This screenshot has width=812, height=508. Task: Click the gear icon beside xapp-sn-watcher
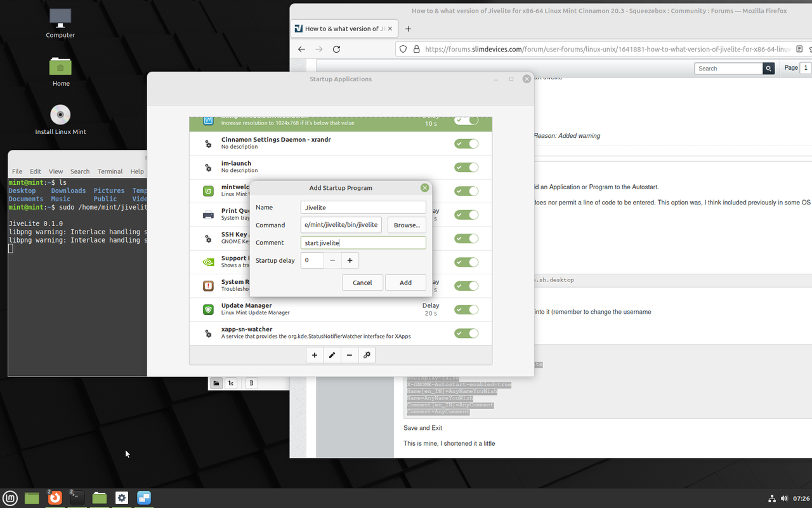pos(208,333)
